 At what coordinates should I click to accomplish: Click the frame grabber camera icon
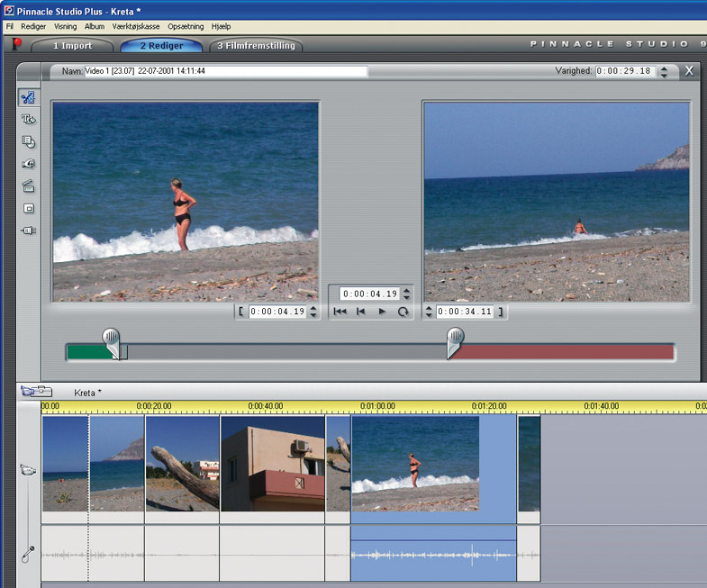28,164
